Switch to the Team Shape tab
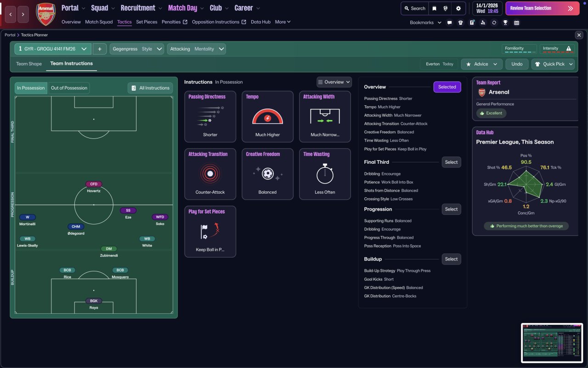588x368 pixels. (x=29, y=64)
